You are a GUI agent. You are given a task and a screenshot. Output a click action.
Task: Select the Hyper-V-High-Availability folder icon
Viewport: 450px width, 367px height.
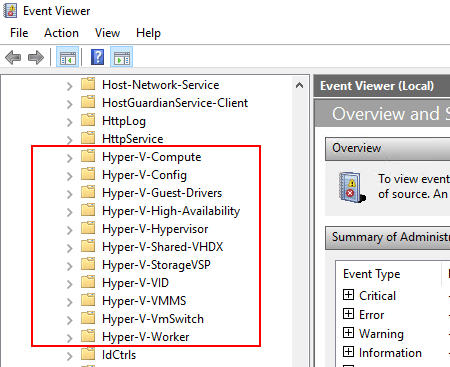[88, 210]
